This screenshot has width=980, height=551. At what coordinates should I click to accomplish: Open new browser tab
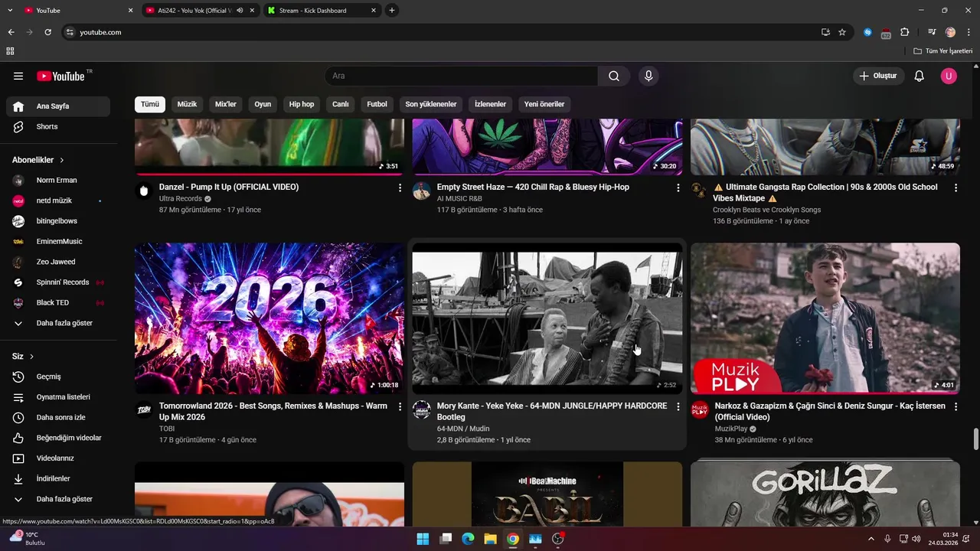pos(392,11)
